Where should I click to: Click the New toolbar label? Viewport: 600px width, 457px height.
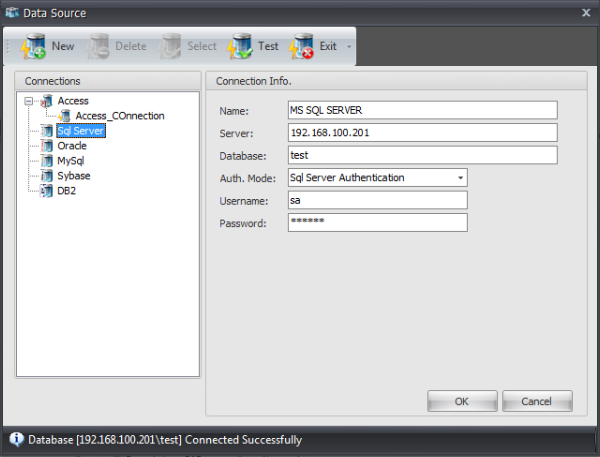pyautogui.click(x=63, y=46)
